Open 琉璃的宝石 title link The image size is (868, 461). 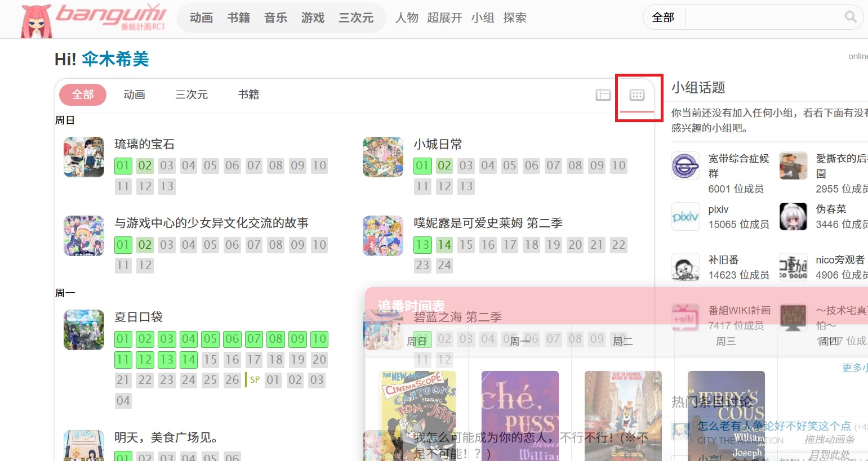[144, 144]
